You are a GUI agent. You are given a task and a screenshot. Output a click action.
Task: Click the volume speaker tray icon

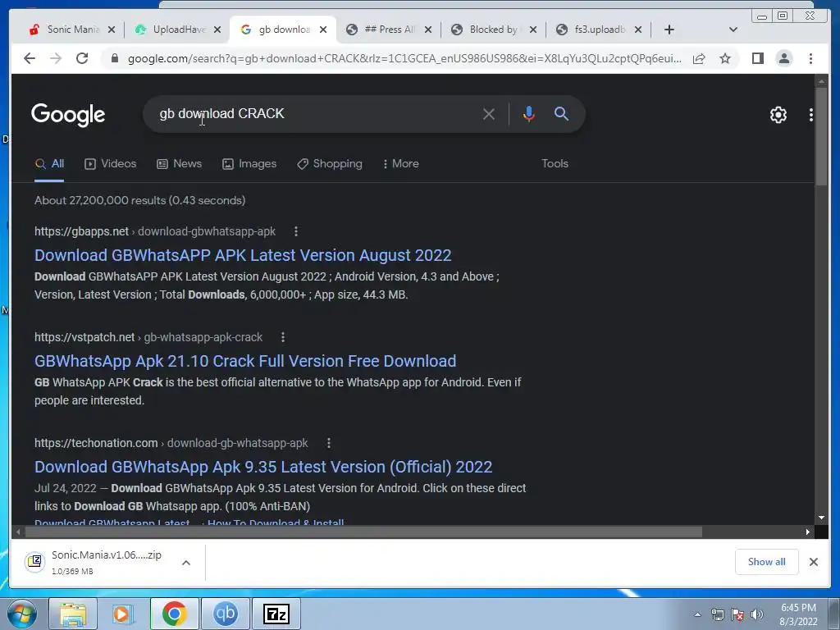point(757,614)
